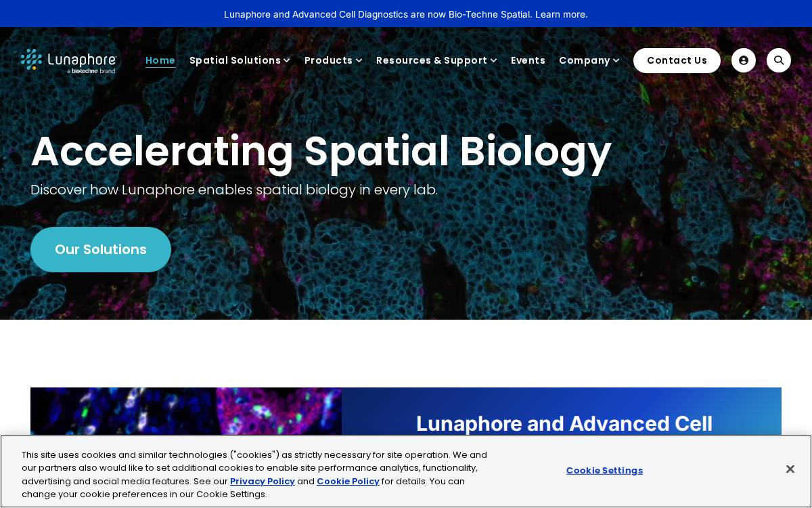This screenshot has height=508, width=812.
Task: Open the Privacy Policy link
Action: click(263, 482)
